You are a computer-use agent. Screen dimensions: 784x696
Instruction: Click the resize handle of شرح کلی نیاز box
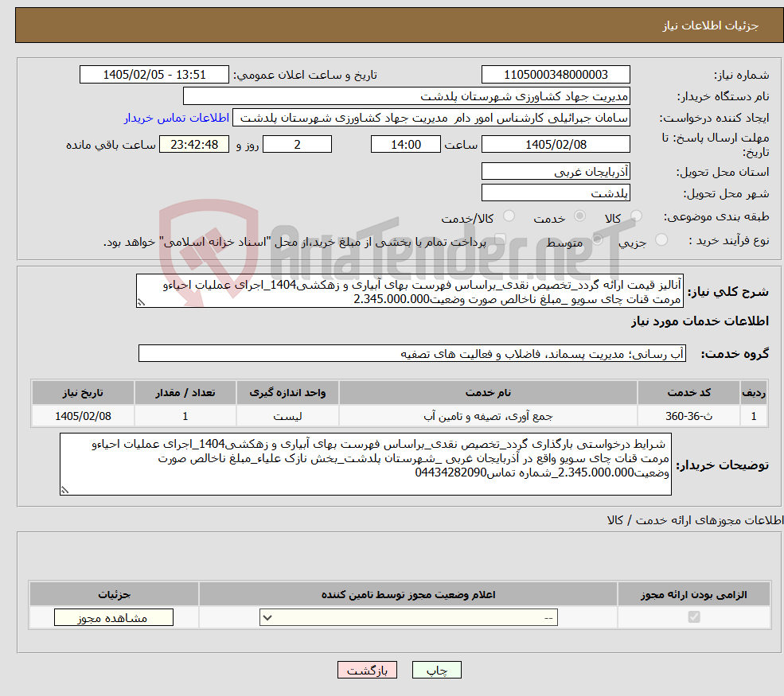click(141, 303)
